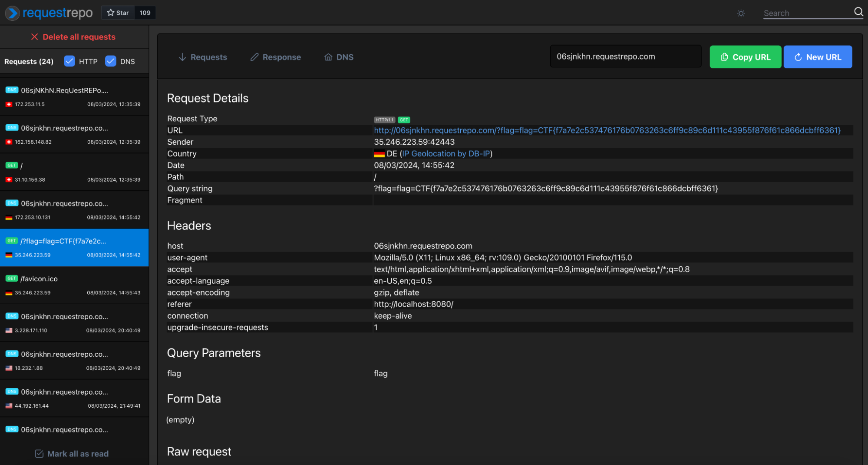Click the German flag in Country row
Image resolution: width=868 pixels, height=465 pixels.
379,154
